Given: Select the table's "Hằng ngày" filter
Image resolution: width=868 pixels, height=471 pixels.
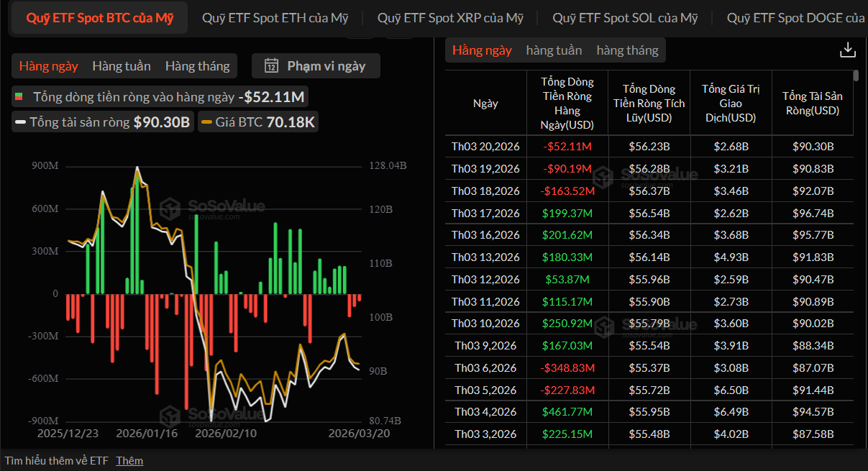Looking at the screenshot, I should coord(482,50).
